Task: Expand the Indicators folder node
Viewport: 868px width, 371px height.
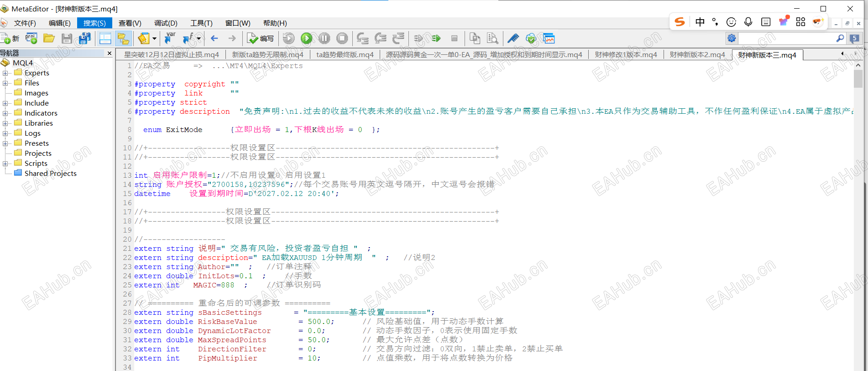Action: click(x=5, y=113)
